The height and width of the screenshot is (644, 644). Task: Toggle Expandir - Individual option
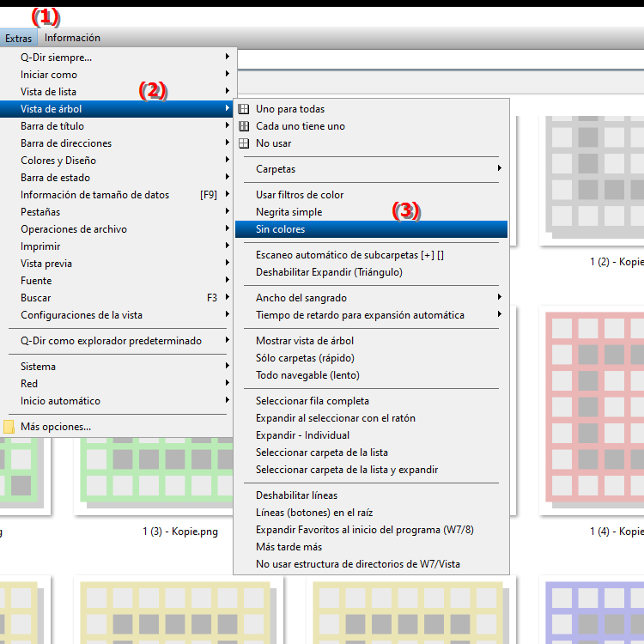[371, 435]
